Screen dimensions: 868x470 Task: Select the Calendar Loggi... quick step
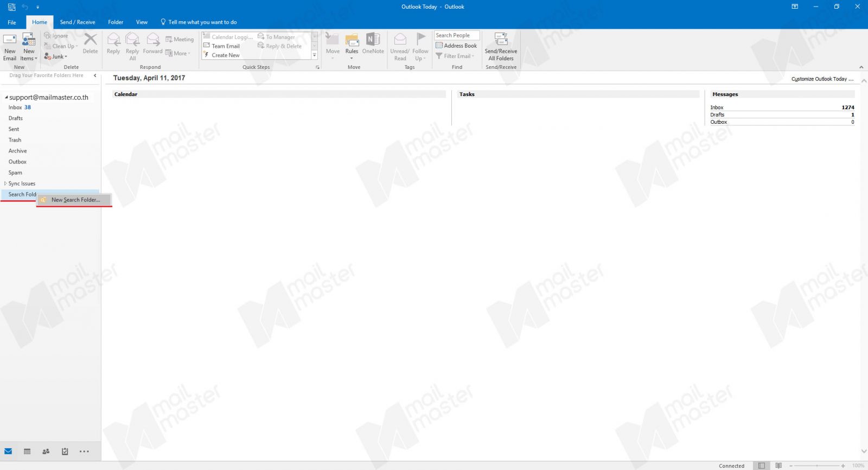coord(228,37)
